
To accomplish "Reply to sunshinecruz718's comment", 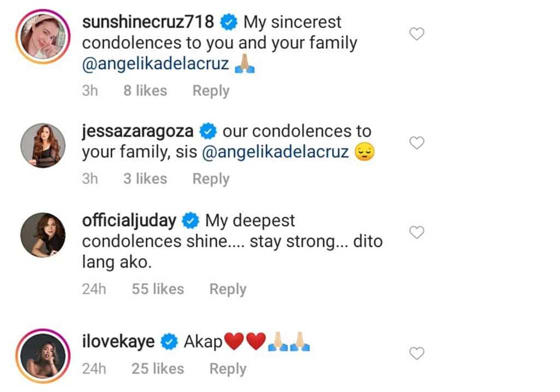I will [211, 91].
